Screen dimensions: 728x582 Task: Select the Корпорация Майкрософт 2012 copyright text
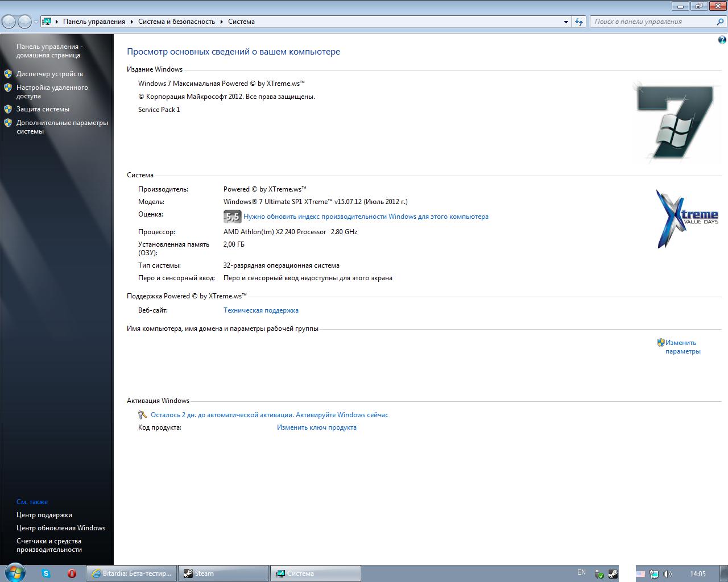pos(226,97)
